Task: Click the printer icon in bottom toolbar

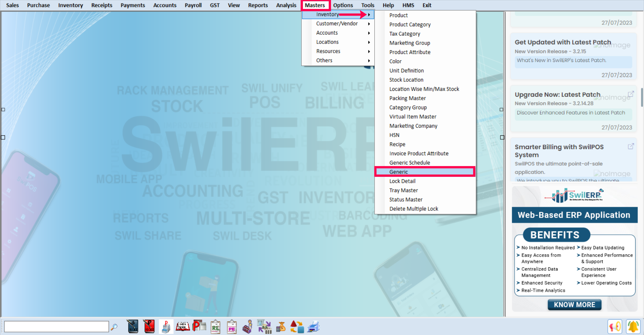Action: [313, 327]
